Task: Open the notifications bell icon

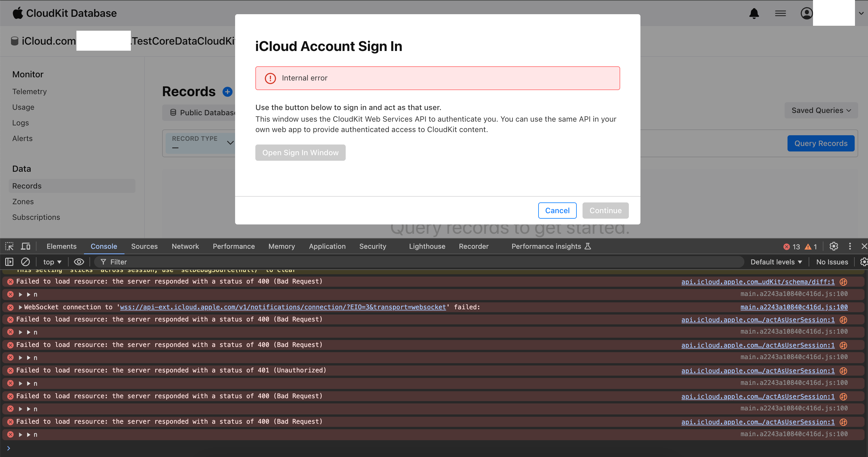Action: pos(754,14)
